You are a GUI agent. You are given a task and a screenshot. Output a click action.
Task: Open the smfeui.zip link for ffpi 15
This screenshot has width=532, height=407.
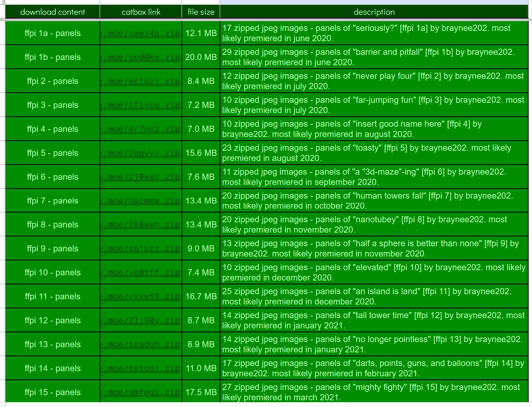pyautogui.click(x=141, y=392)
